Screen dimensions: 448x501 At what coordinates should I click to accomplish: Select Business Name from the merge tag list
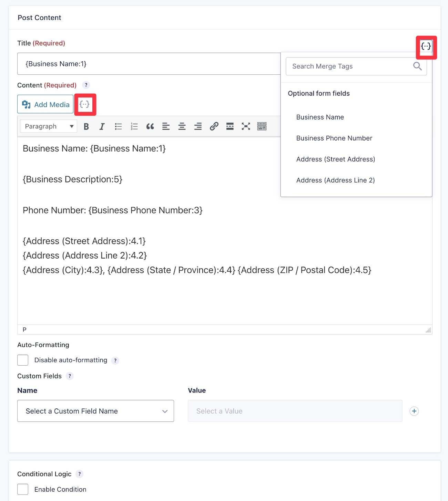coord(320,117)
